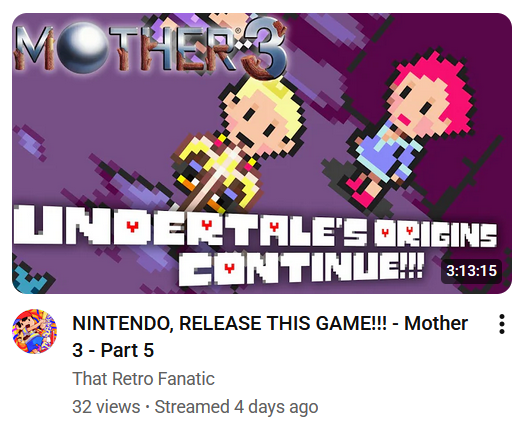The image size is (526, 440).
Task: Click the metallic sphere in the Mother logo
Action: pyautogui.click(x=85, y=46)
